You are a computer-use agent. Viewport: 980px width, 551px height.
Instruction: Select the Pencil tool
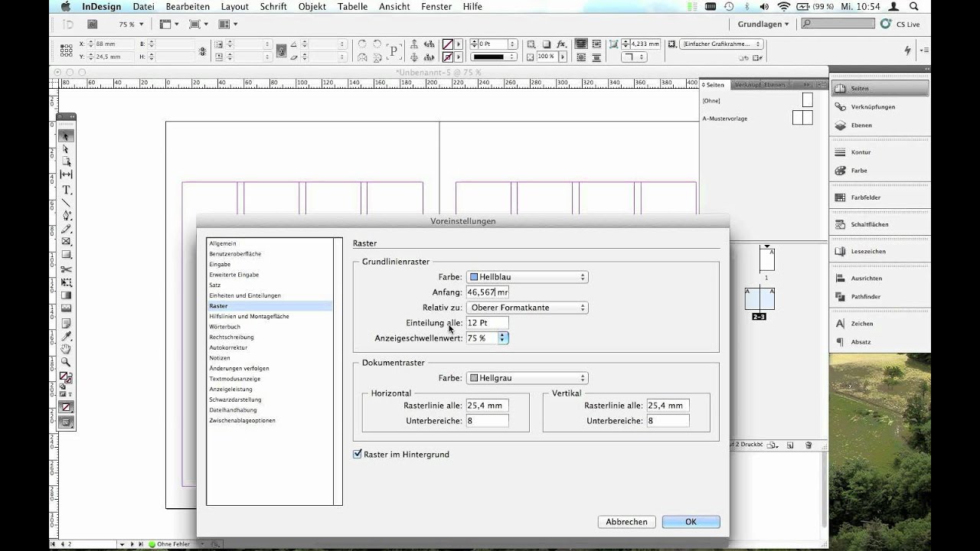(x=67, y=229)
